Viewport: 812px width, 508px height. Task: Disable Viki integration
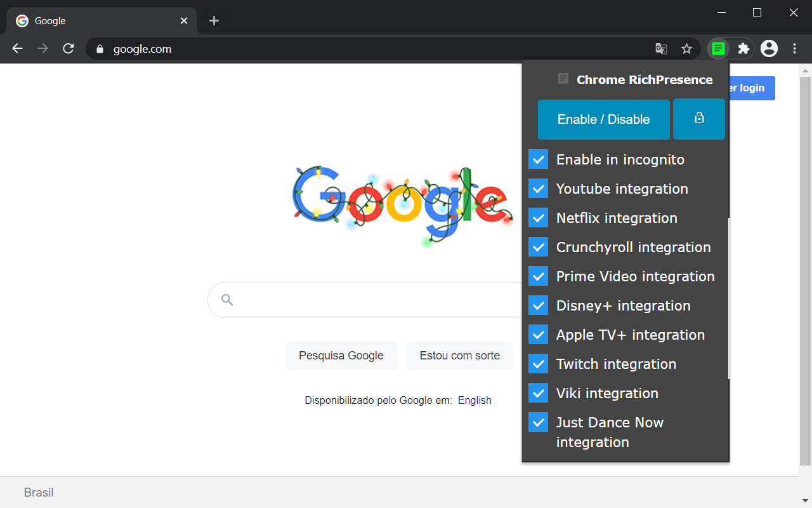click(x=538, y=393)
